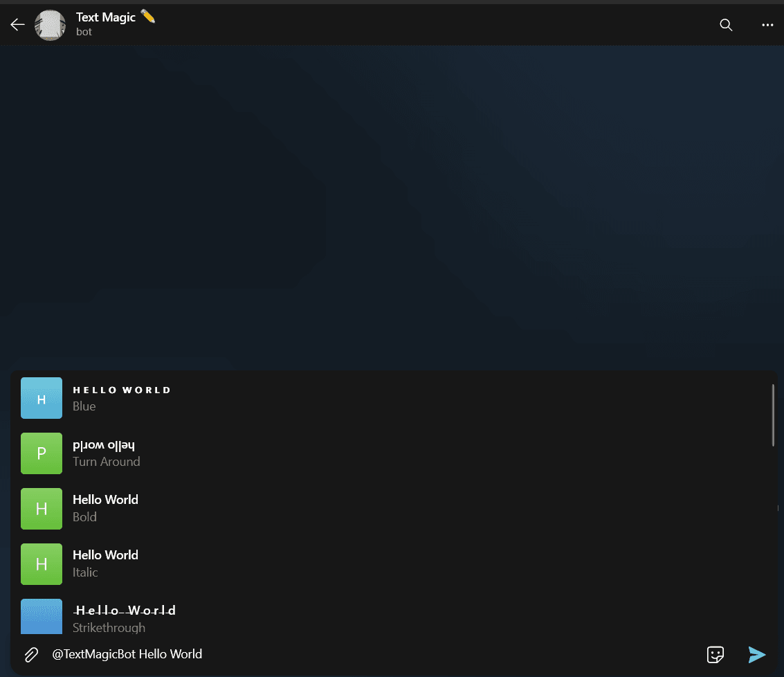The image size is (784, 677).
Task: Click the green H thumbnail for Italic
Action: (42, 564)
